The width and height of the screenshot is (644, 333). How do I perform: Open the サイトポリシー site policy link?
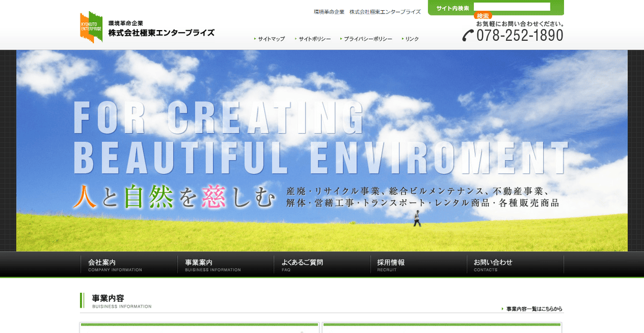(314, 39)
